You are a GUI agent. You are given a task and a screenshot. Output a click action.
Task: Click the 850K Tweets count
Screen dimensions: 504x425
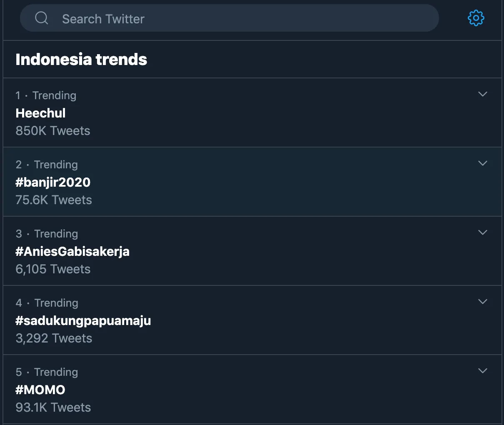coord(53,131)
